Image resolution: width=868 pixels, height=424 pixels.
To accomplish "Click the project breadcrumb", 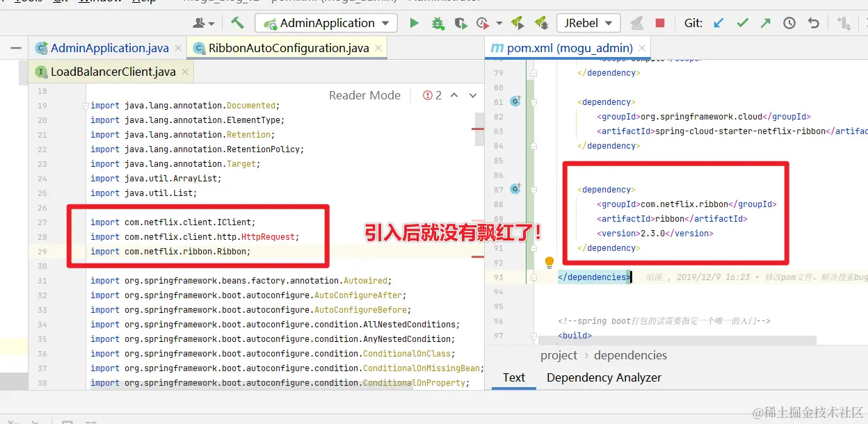I will [x=558, y=355].
